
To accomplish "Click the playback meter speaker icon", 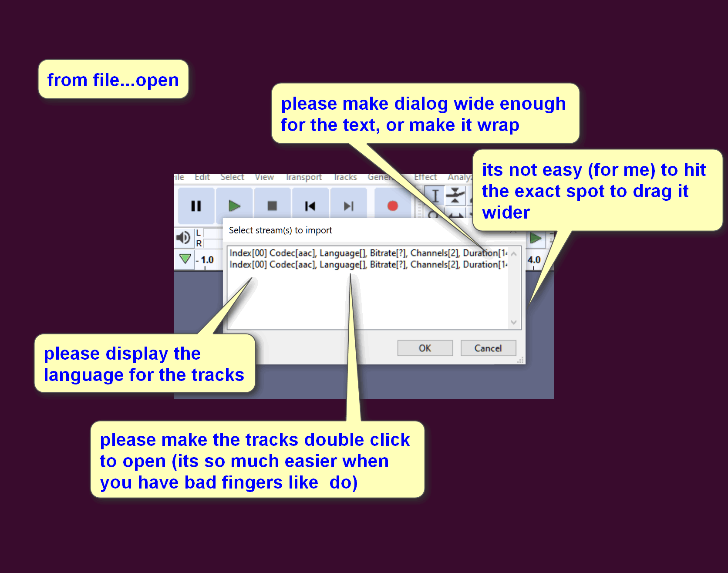I will [183, 238].
